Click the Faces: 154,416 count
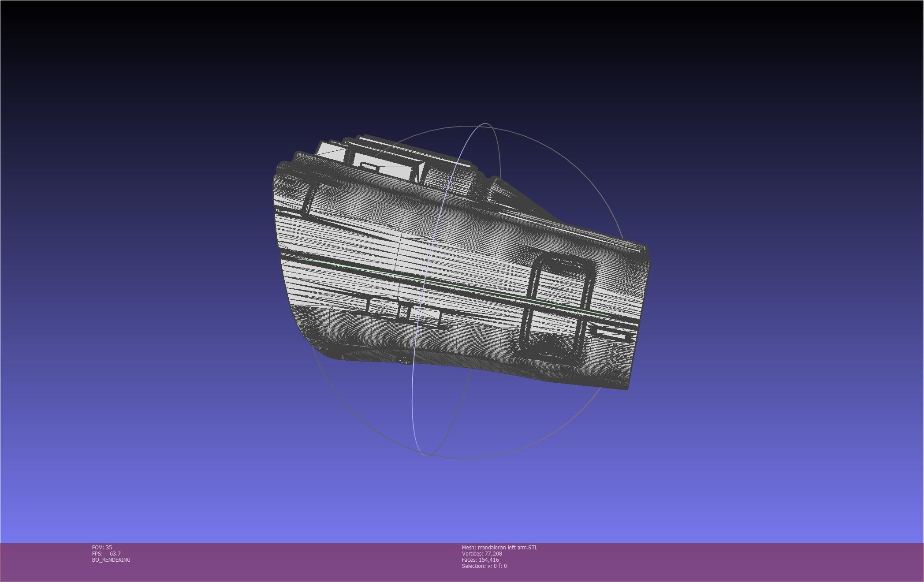The image size is (924, 582). 480,560
